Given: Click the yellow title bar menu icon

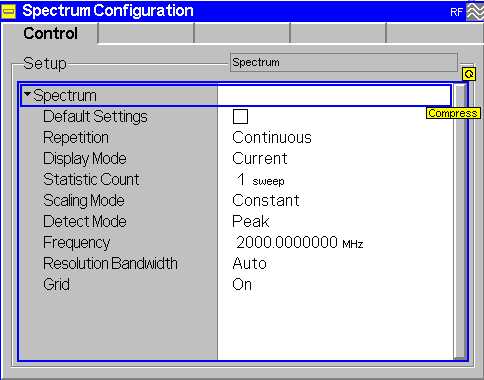Looking at the screenshot, I should (x=9, y=12).
